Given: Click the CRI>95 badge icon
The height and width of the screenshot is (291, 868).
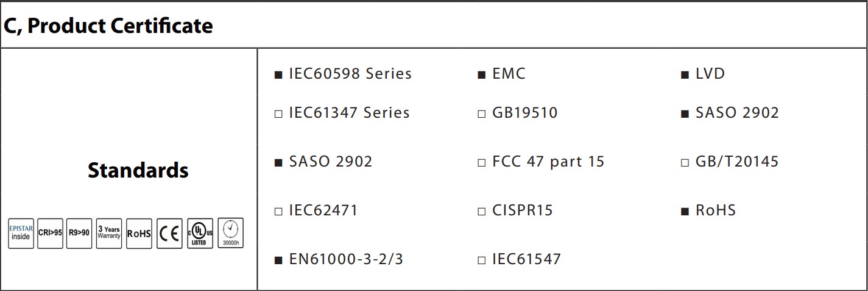Looking at the screenshot, I should pyautogui.click(x=50, y=233).
